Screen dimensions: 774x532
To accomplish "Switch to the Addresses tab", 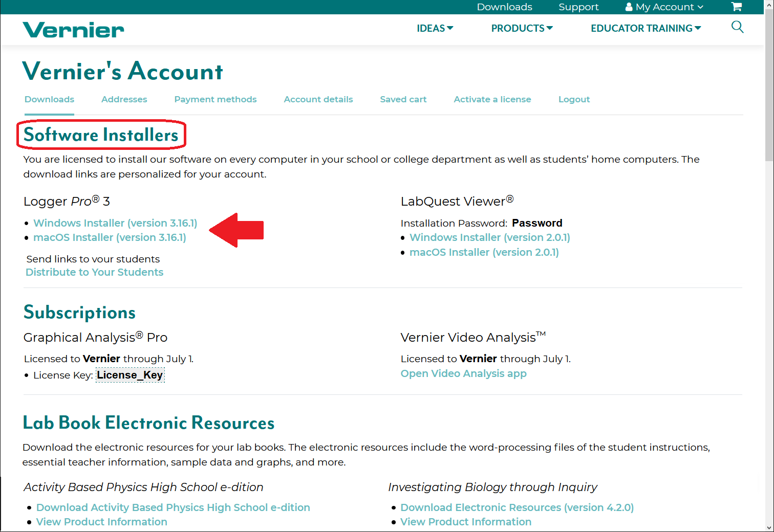I will click(x=124, y=99).
